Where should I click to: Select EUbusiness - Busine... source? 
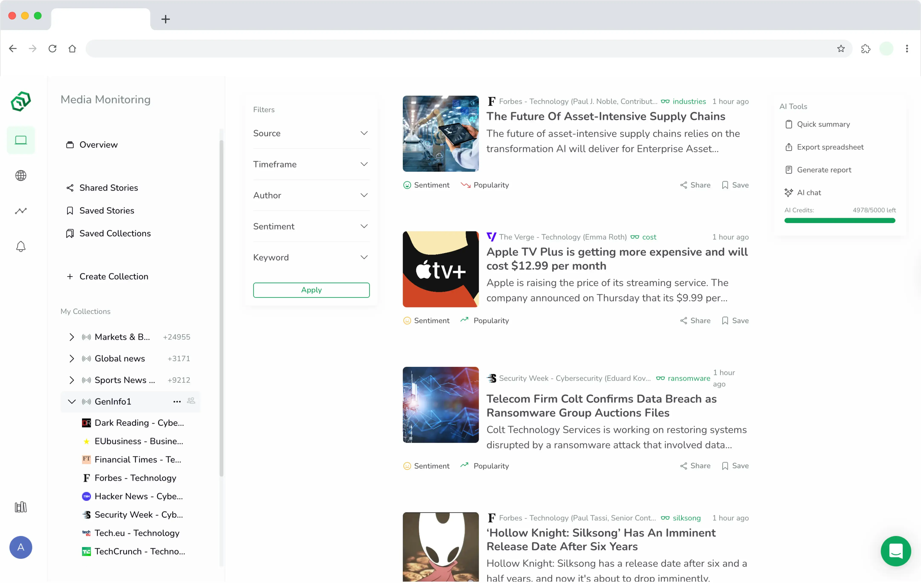point(133,441)
